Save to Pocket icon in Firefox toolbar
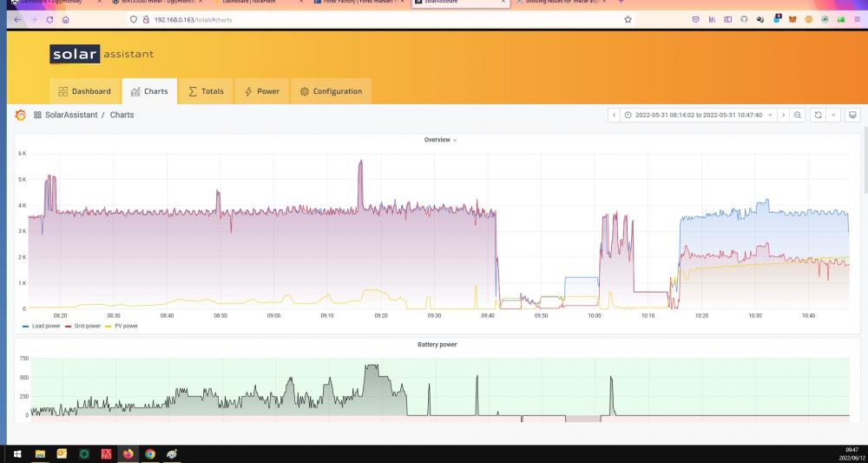 coord(696,19)
